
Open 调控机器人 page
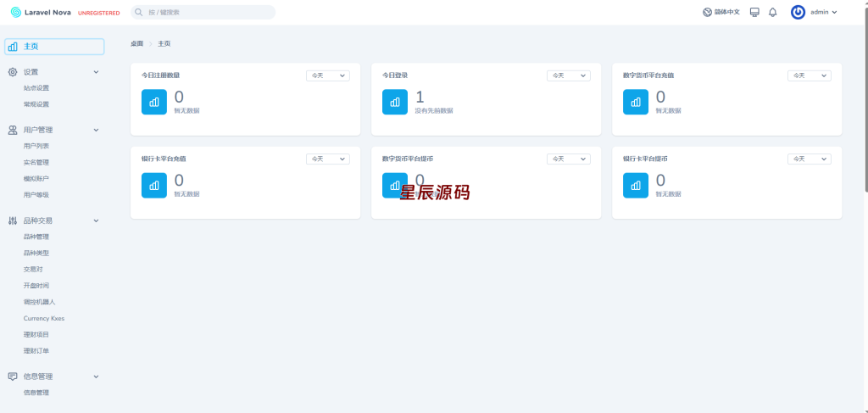(39, 302)
